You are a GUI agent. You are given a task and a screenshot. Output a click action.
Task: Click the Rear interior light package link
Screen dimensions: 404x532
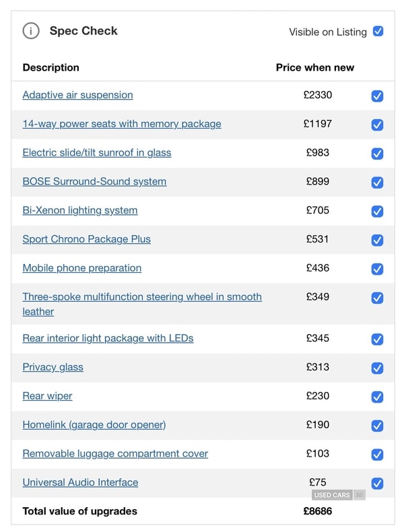pyautogui.click(x=108, y=338)
